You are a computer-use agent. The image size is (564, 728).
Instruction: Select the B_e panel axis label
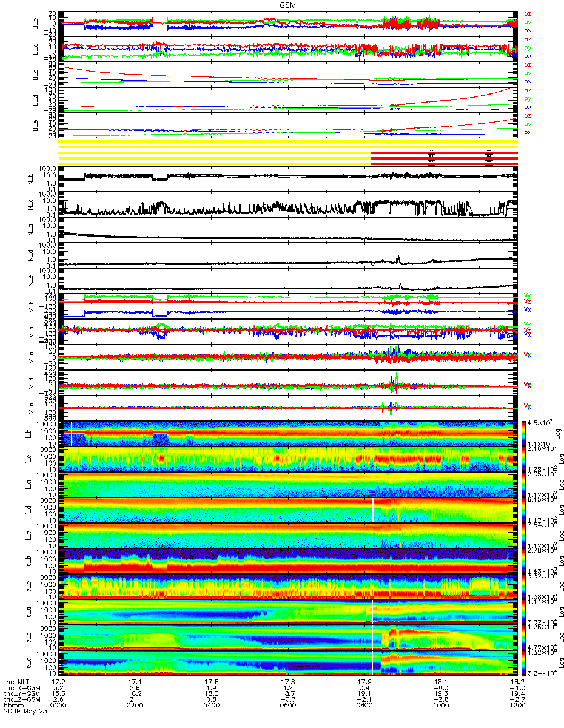point(36,125)
